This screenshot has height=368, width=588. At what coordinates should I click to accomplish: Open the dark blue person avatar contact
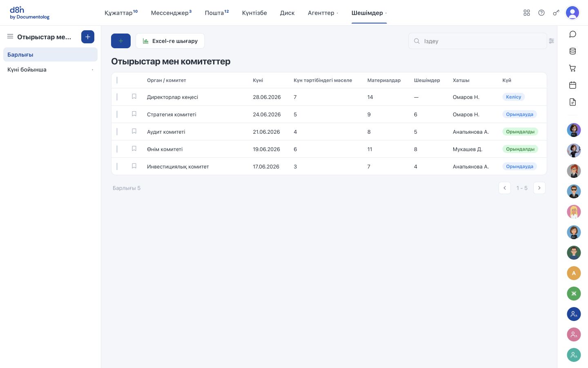point(574,314)
